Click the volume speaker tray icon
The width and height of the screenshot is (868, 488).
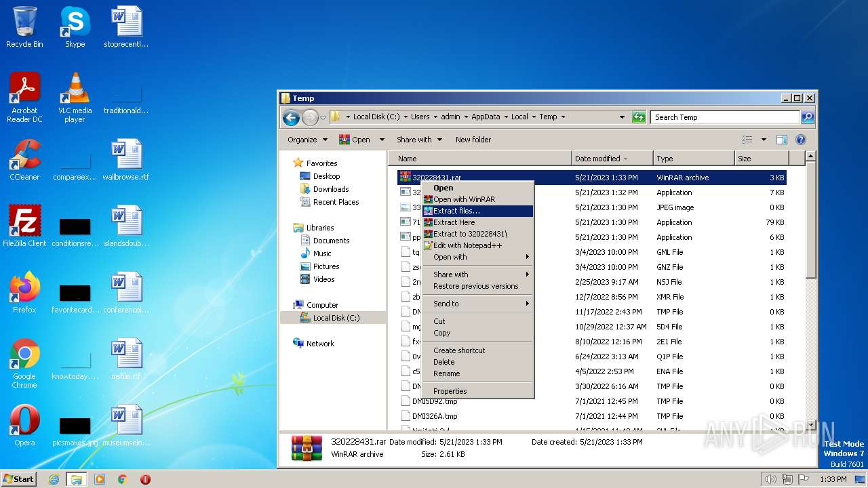[770, 479]
